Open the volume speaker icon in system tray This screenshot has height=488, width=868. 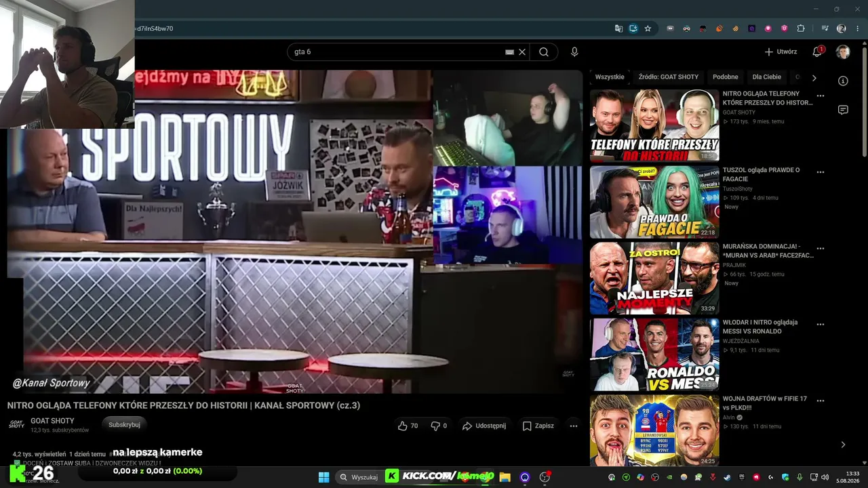pos(824,477)
